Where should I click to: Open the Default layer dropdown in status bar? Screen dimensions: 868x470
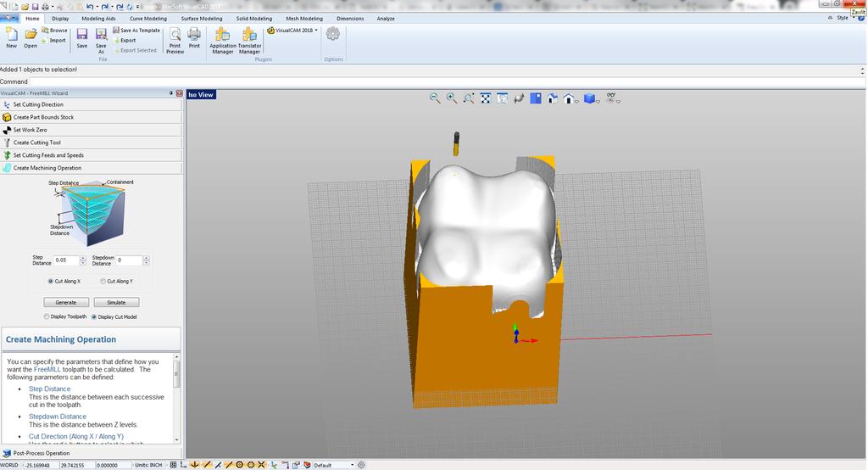pyautogui.click(x=334, y=465)
